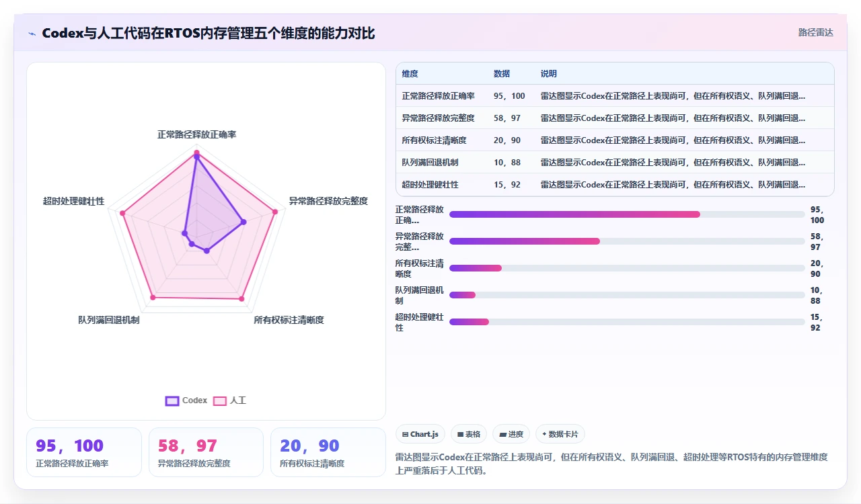This screenshot has height=504, width=861.
Task: Click radar axis label 队列满回退机制
Action: click(108, 320)
